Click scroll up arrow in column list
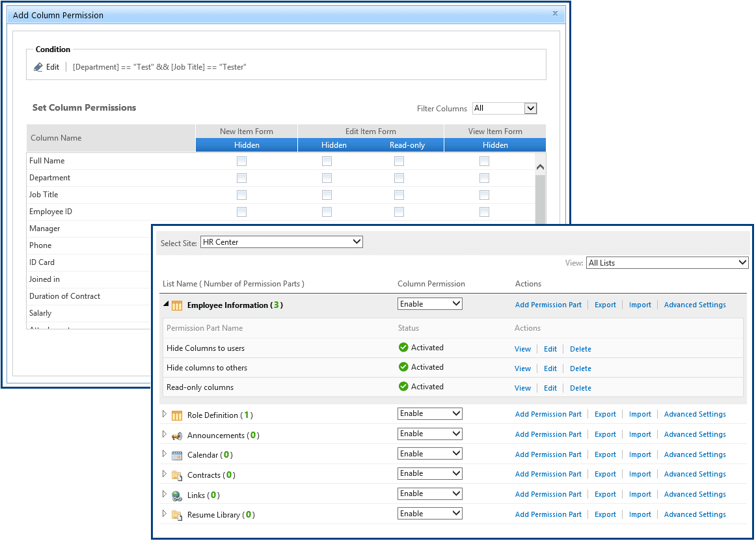Image resolution: width=756 pixels, height=541 pixels. (x=540, y=167)
